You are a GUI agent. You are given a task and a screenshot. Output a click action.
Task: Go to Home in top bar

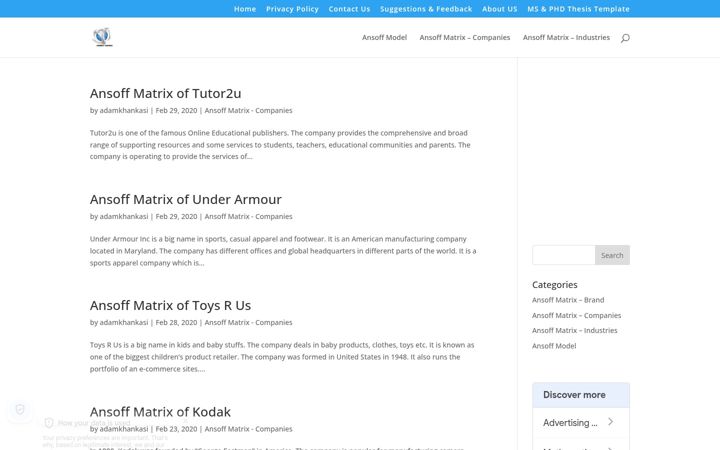[245, 9]
